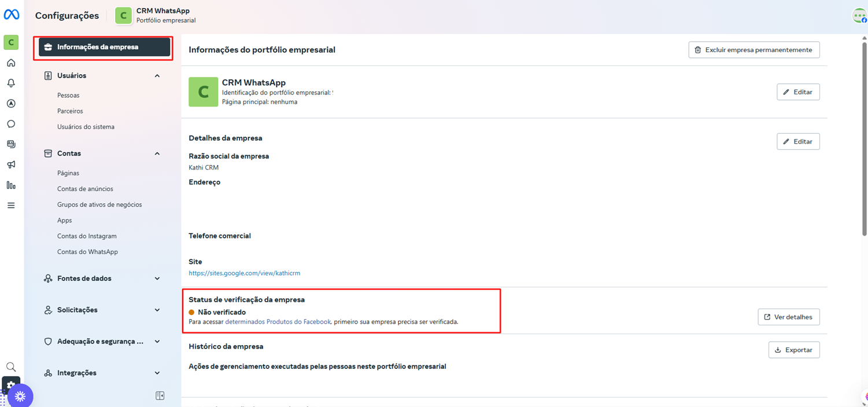Open Insights via the bar chart icon
This screenshot has height=407, width=868.
10,185
